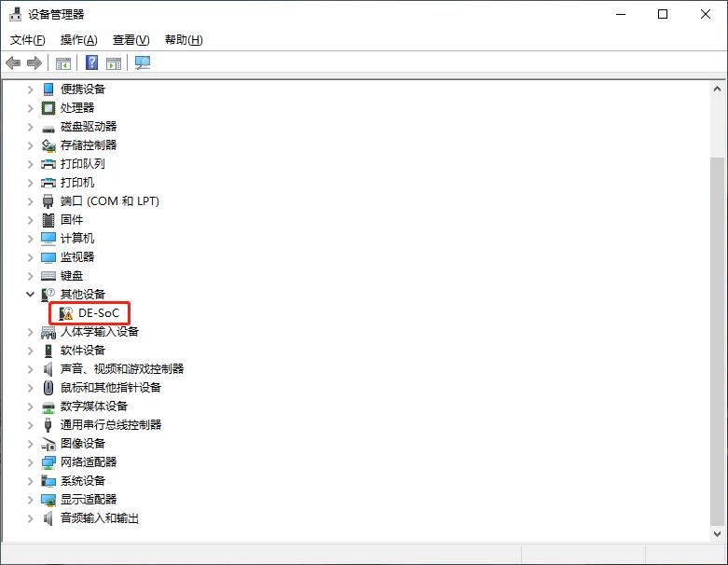
Task: Expand the 系统设备 category
Action: tap(30, 481)
